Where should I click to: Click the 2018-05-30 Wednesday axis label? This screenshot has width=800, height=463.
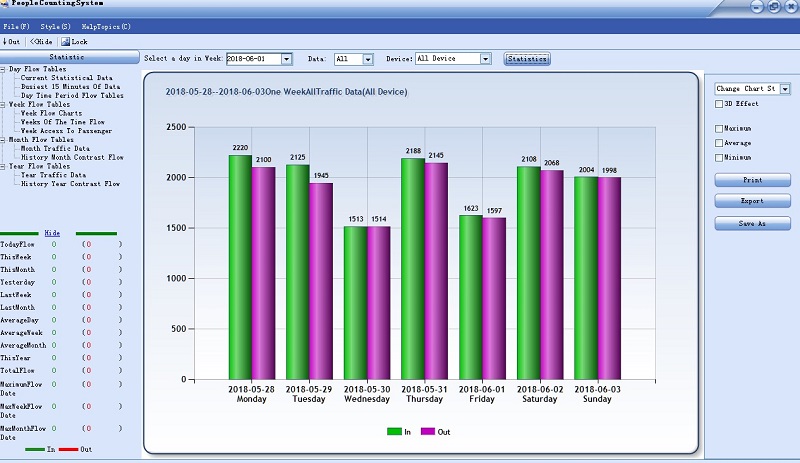click(367, 394)
